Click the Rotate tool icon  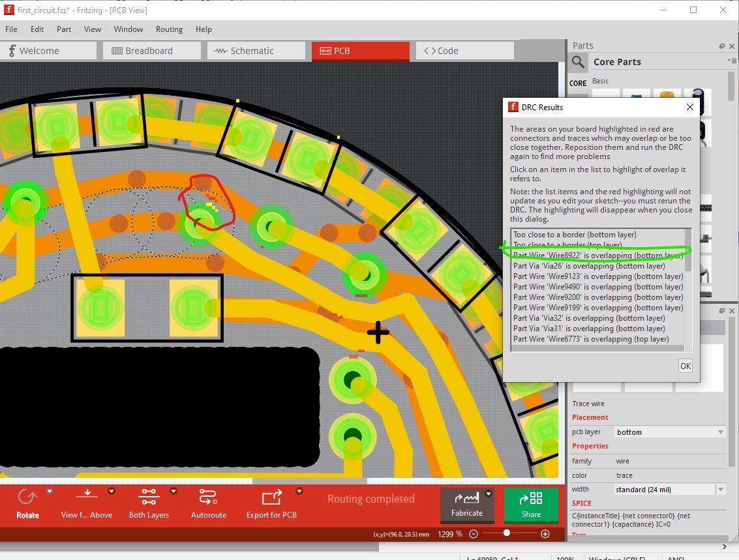click(27, 497)
